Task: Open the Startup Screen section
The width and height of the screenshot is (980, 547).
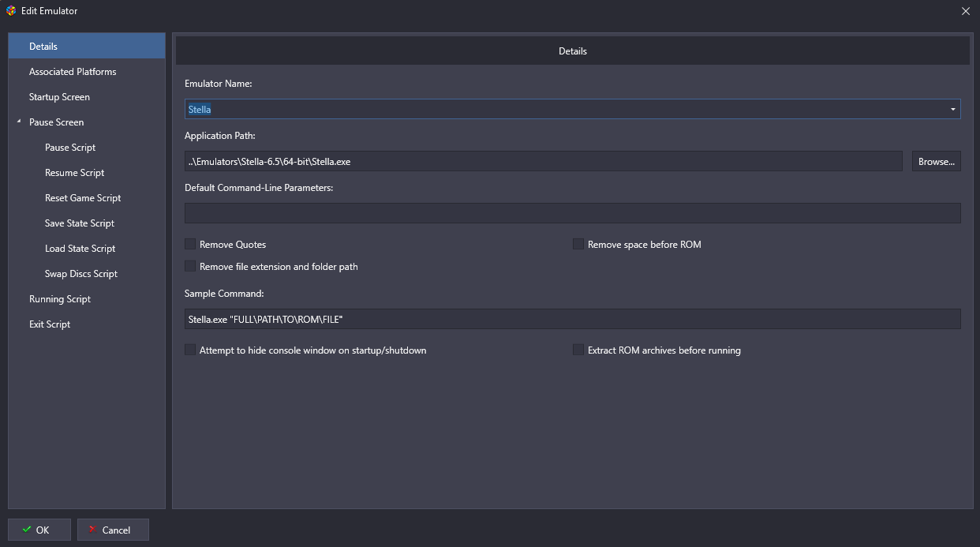Action: tap(59, 97)
